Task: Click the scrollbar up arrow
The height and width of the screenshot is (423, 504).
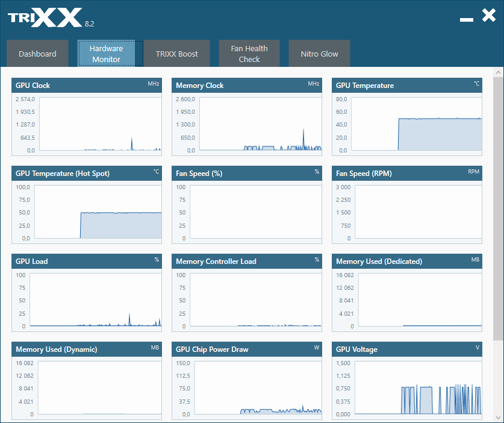Action: tap(498, 72)
